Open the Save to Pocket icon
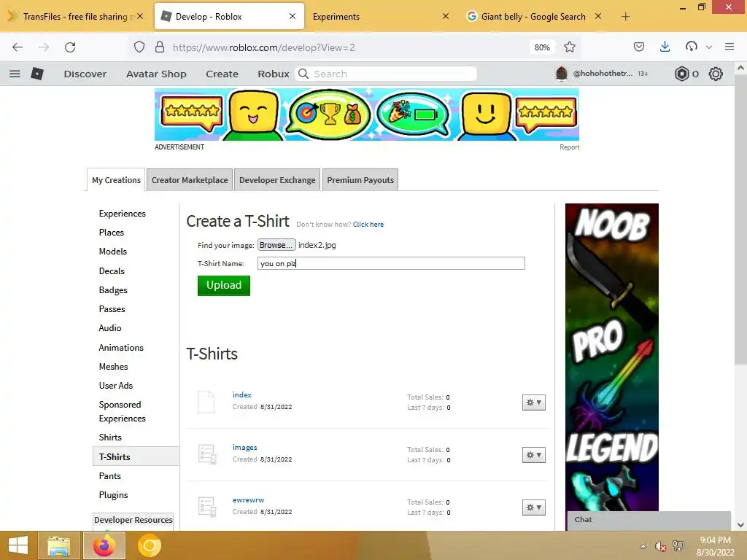This screenshot has height=560, width=747. [x=639, y=47]
